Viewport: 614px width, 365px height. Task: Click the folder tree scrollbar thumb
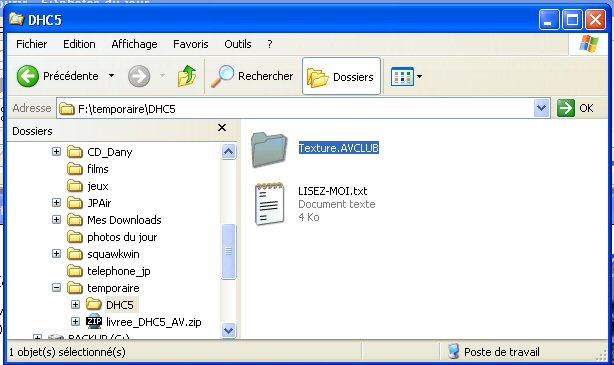[x=229, y=251]
